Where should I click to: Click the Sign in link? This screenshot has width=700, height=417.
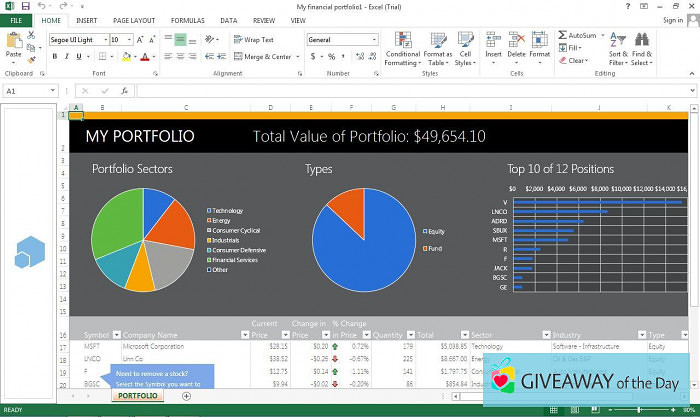tap(674, 20)
